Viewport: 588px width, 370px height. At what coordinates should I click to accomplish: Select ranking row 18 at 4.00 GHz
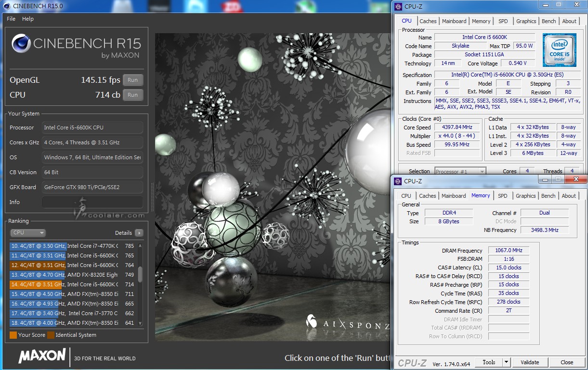tap(73, 323)
